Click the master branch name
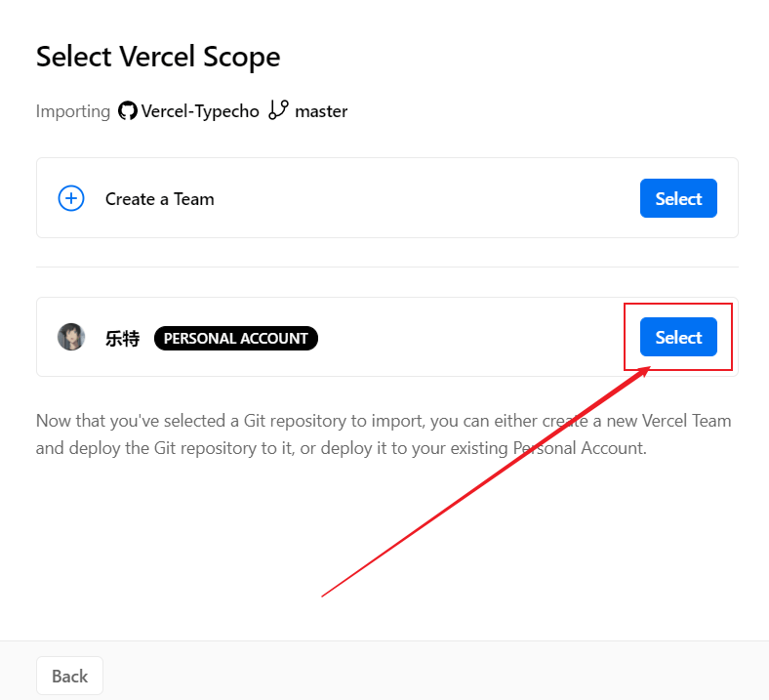 (321, 111)
